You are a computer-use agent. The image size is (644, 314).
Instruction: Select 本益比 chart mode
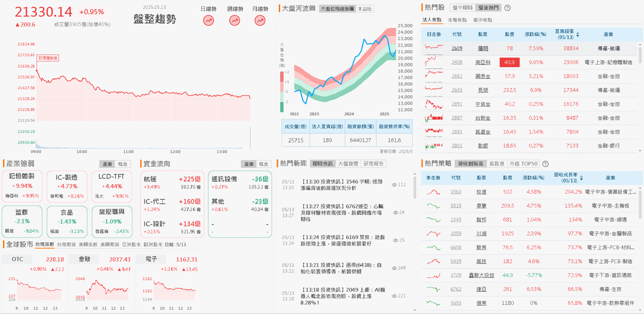[x=365, y=9]
